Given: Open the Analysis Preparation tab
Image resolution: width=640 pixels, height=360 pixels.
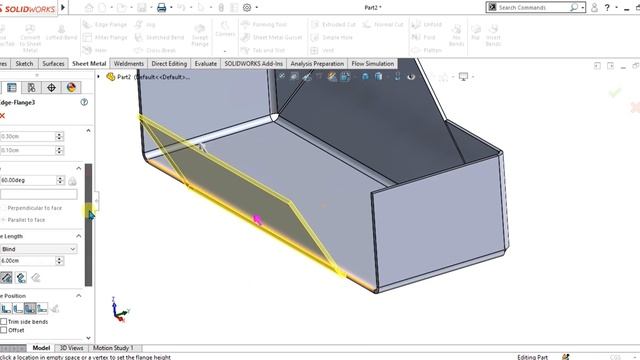Looking at the screenshot, I should [x=317, y=64].
